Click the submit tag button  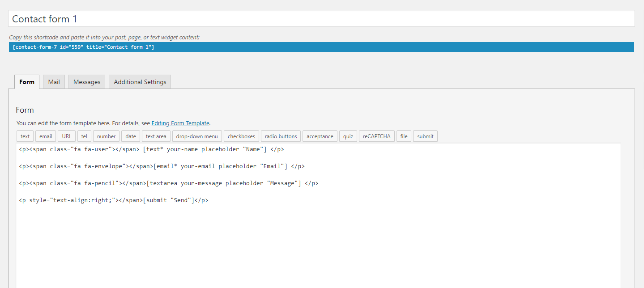425,136
